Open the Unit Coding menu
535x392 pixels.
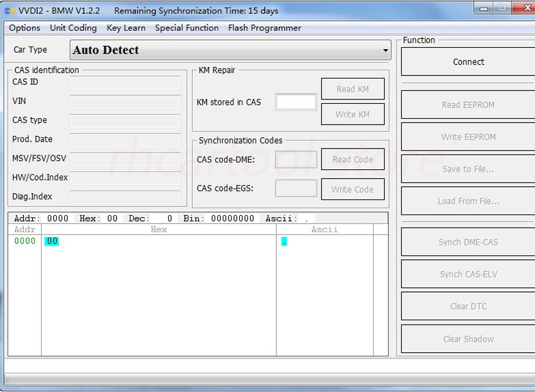(73, 28)
